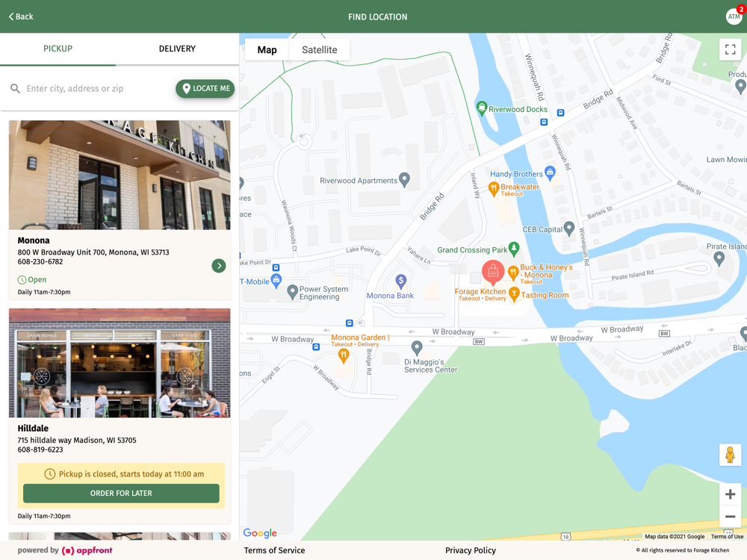Click the Di Maggio's Services Center pin
747x560 pixels.
417,348
